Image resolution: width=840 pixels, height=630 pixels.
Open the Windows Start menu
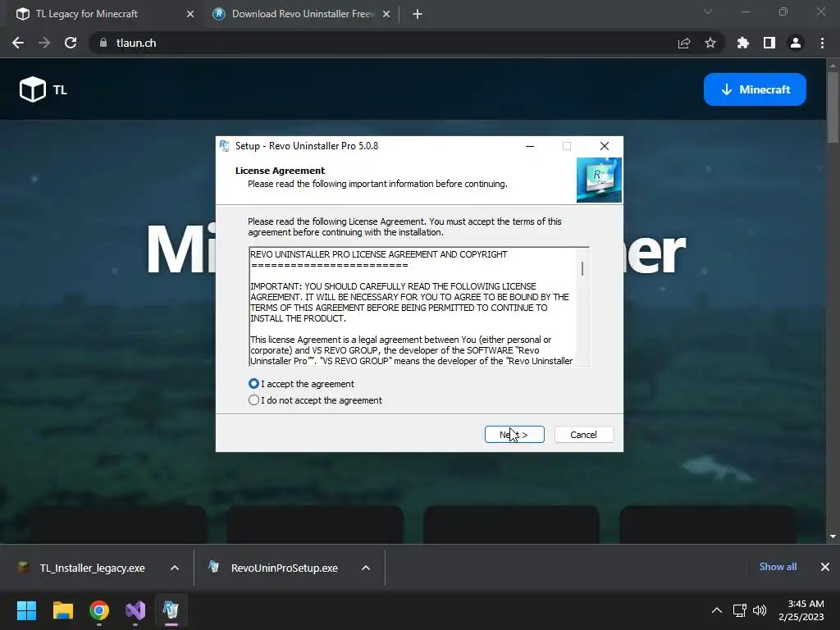(x=26, y=610)
